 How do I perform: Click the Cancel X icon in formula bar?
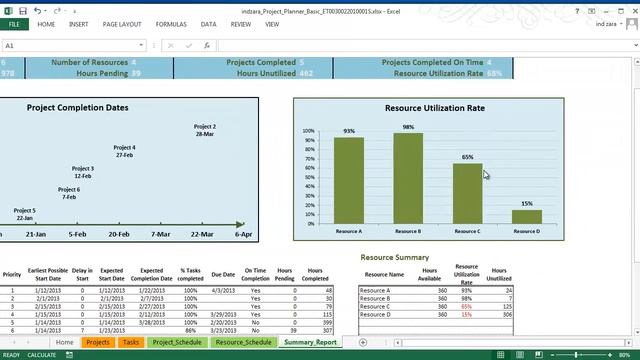[x=171, y=46]
